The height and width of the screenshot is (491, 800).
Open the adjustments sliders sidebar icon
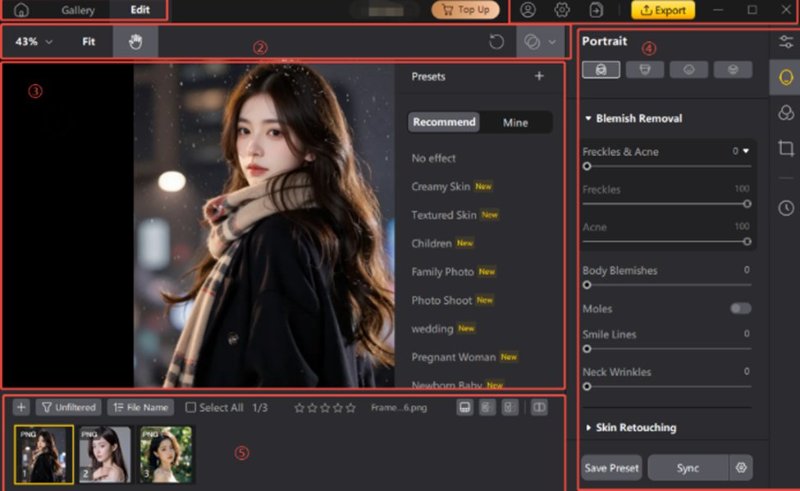[x=786, y=41]
